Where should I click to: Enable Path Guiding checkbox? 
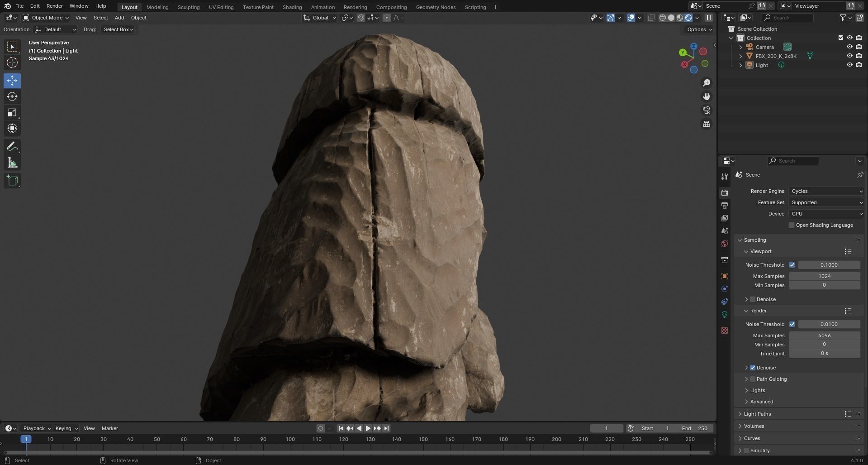pyautogui.click(x=753, y=379)
